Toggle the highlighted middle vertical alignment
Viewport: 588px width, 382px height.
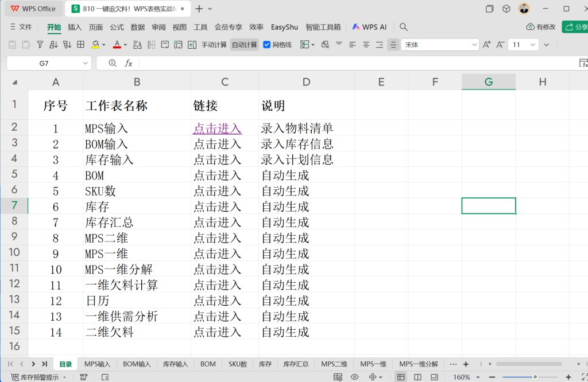pos(393,45)
